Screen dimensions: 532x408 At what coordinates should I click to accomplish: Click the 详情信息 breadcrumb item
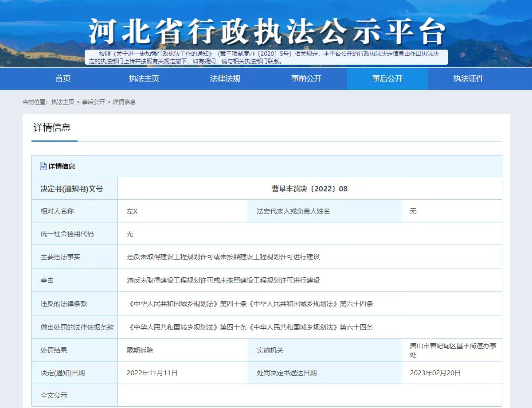124,102
